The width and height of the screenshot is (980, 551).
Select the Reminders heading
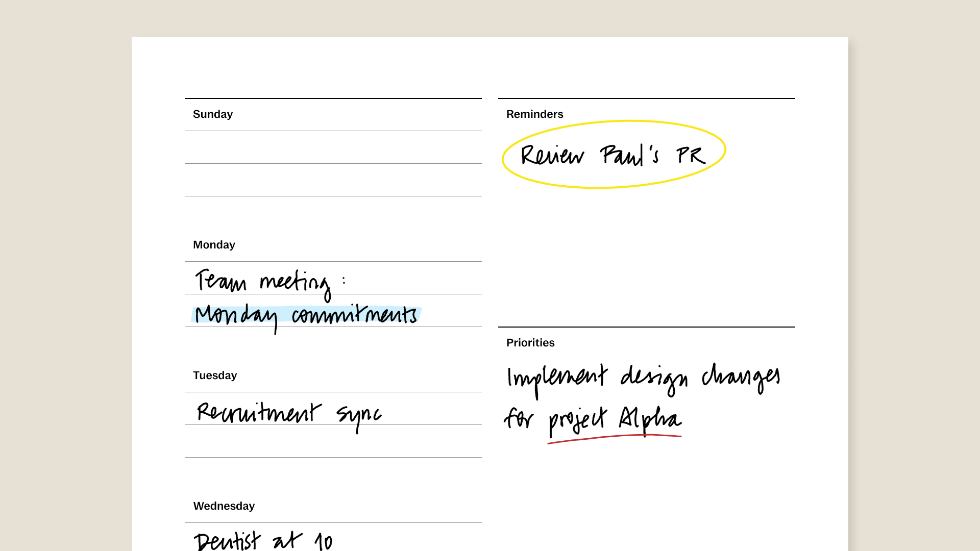pos(535,114)
